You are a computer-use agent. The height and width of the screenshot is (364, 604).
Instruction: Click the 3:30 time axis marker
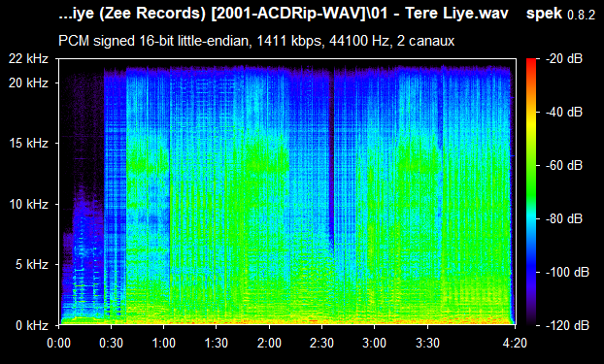tap(427, 343)
